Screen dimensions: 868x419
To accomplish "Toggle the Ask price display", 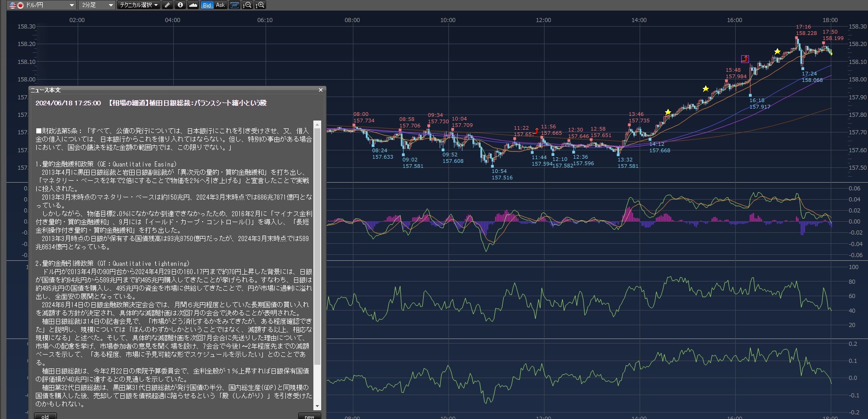I will click(x=220, y=5).
